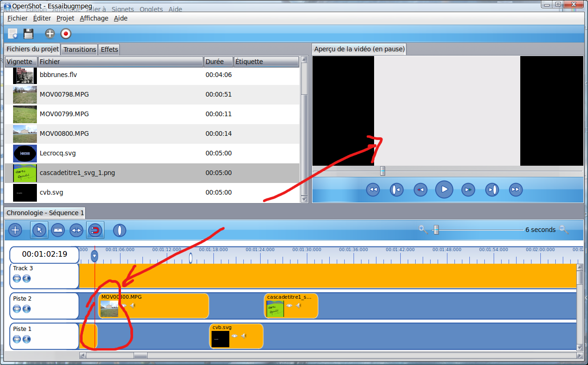Screen dimensions: 588x365
Task: Sort files by the Durée column header
Action: tap(219, 62)
